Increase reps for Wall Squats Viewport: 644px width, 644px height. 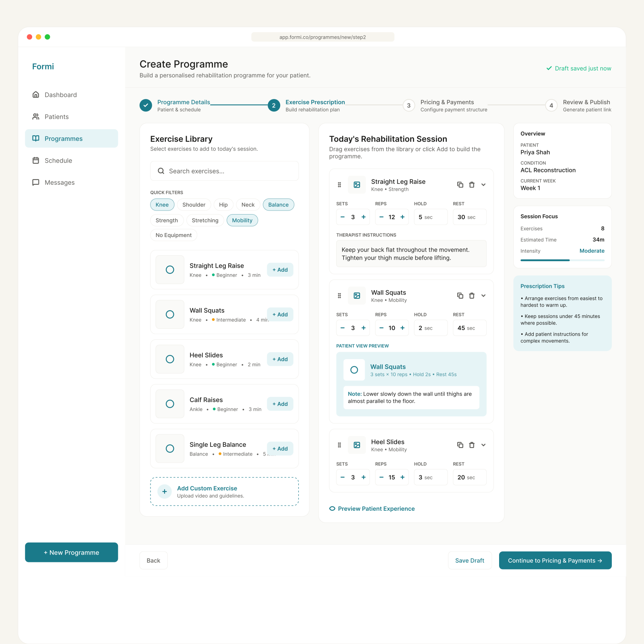tap(402, 328)
